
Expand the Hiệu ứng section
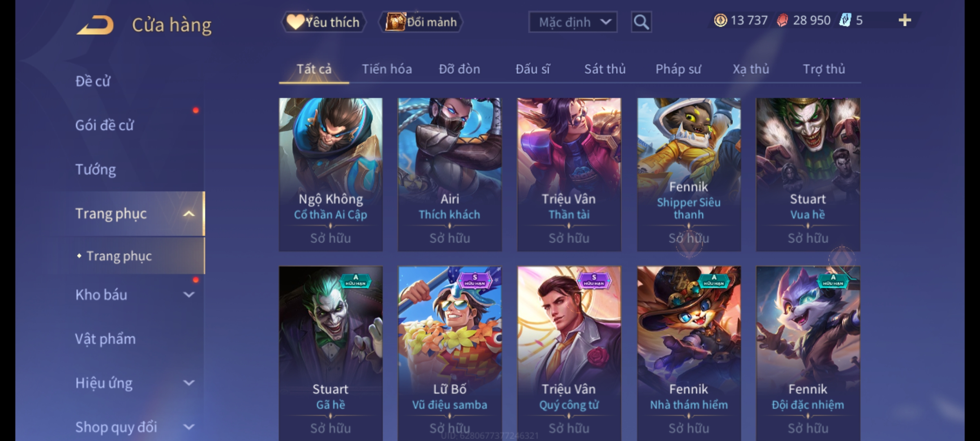click(x=189, y=383)
